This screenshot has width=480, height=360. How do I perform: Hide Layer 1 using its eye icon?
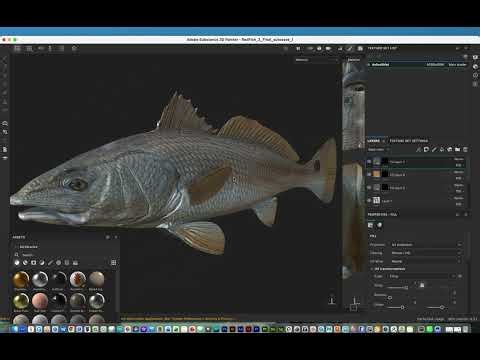pyautogui.click(x=369, y=201)
